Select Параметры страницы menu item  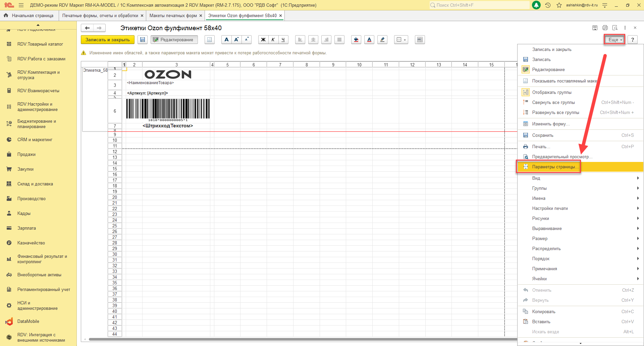pyautogui.click(x=580, y=167)
